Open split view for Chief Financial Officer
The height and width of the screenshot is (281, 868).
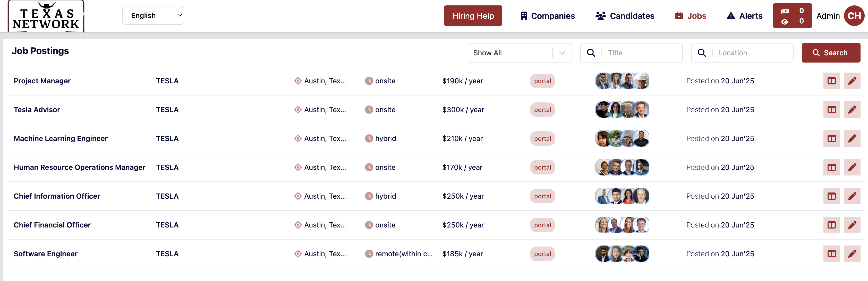click(x=831, y=225)
